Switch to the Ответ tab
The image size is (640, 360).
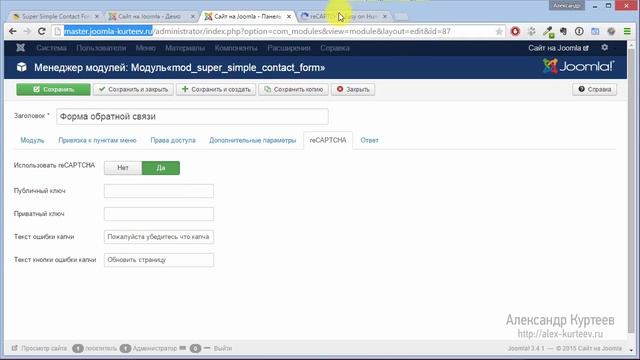[369, 140]
